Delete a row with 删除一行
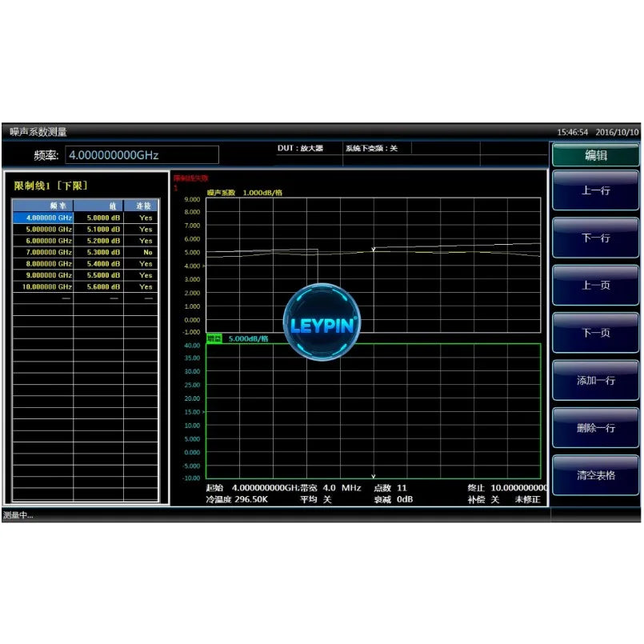Screen dimensions: 644x644 pyautogui.click(x=595, y=428)
